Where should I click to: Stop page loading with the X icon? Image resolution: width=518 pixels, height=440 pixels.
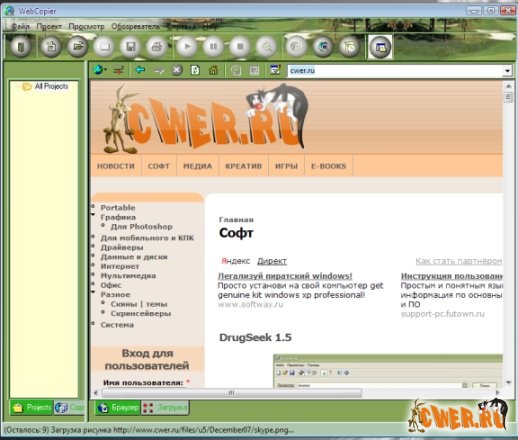tap(177, 70)
